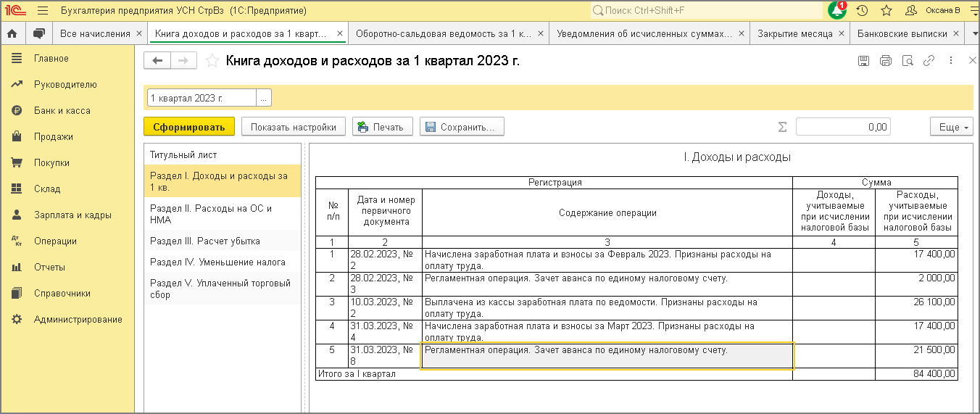
Task: Navigate back with left arrow button
Action: (157, 61)
